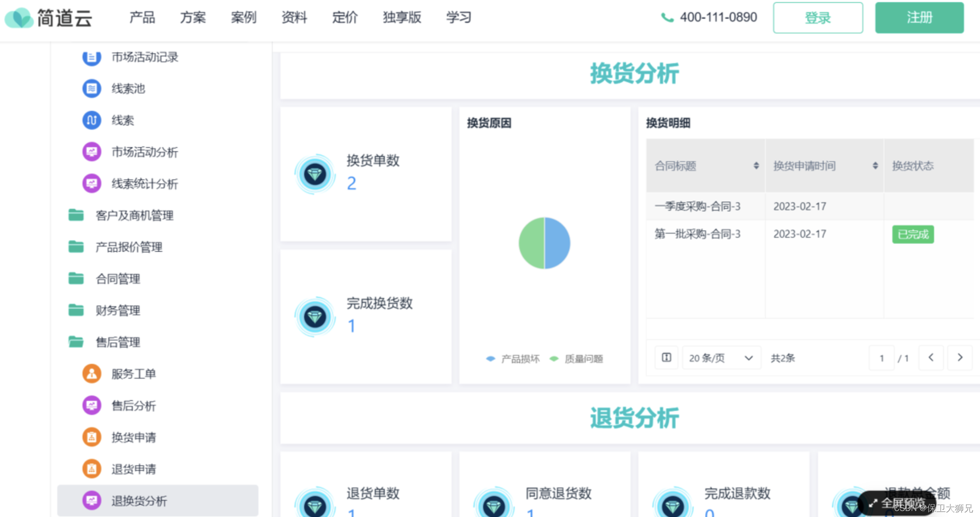Go to next page with right arrow

(960, 357)
